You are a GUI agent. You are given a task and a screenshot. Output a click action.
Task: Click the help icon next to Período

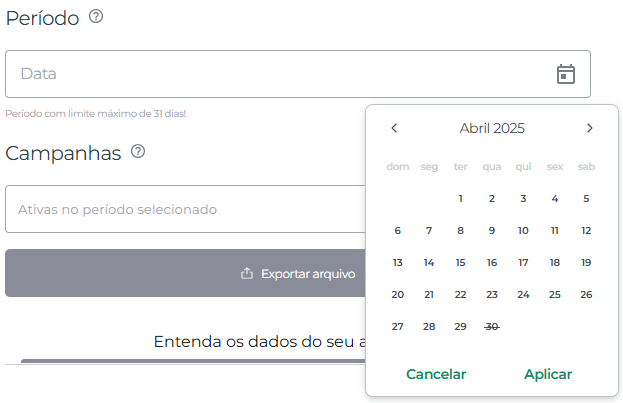(x=96, y=16)
